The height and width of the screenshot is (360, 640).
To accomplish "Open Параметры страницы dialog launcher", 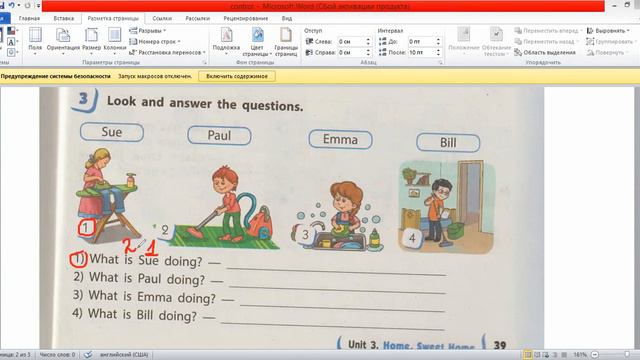I will (x=204, y=62).
